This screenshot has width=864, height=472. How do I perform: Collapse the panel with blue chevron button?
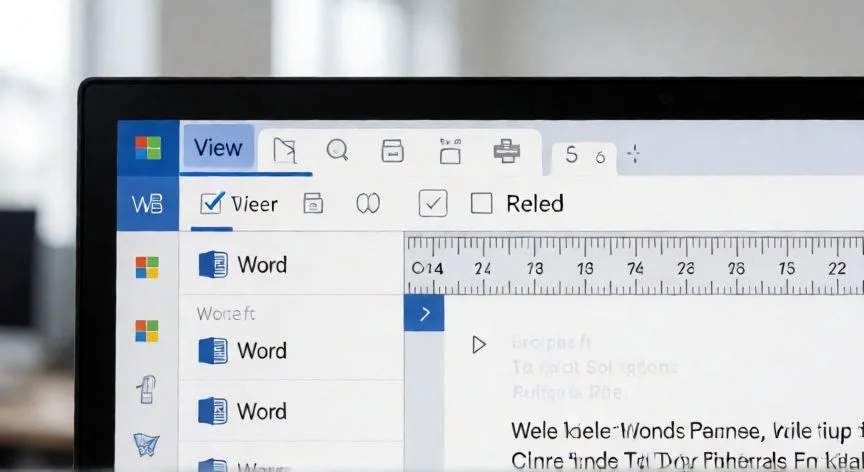click(424, 313)
